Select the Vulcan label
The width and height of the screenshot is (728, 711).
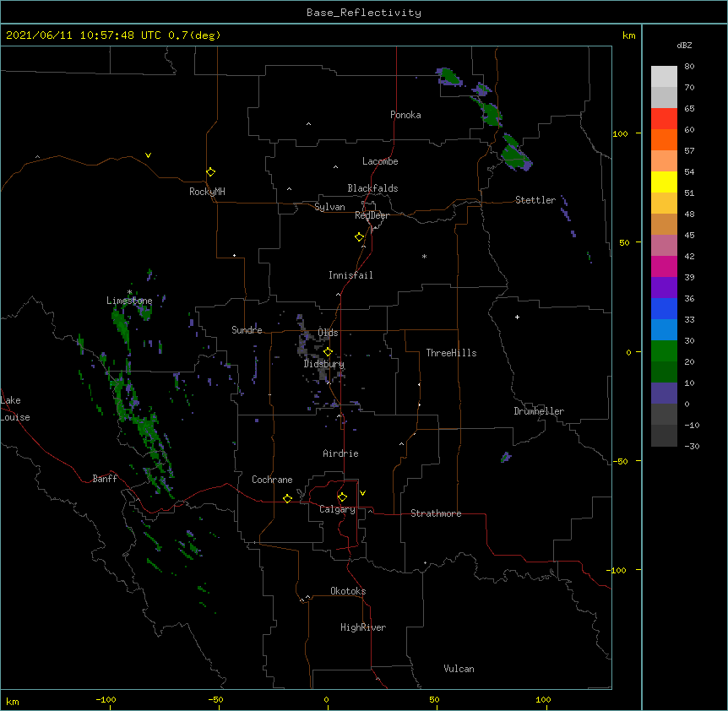pyautogui.click(x=459, y=669)
